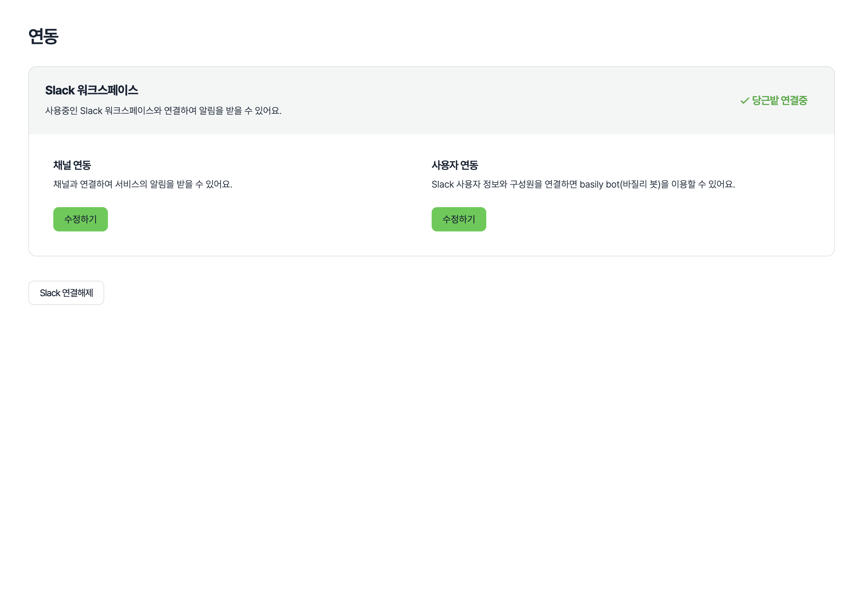Click the basily bot description sentence
The width and height of the screenshot is (868, 614).
pos(583,184)
